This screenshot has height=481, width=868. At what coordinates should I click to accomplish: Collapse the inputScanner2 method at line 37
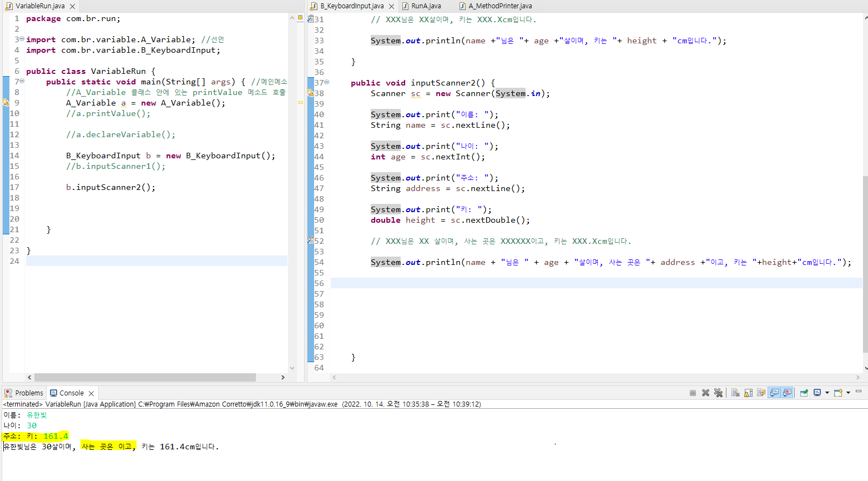[x=327, y=82]
